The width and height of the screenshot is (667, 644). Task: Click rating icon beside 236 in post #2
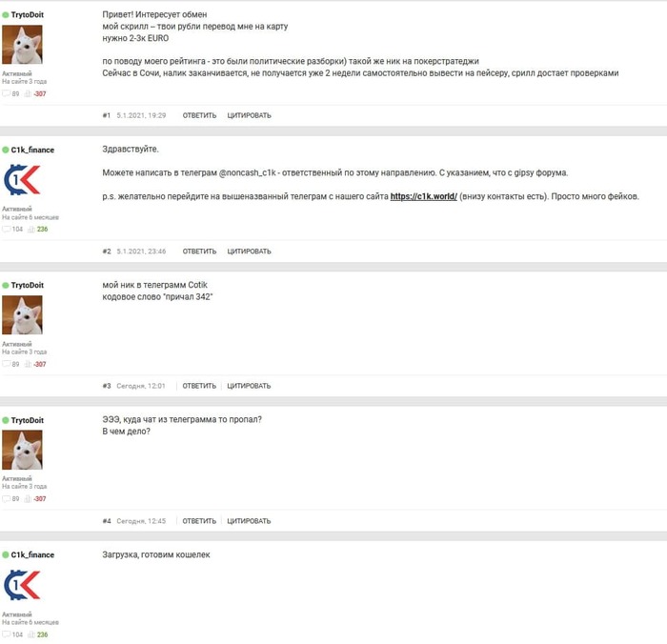[31, 229]
